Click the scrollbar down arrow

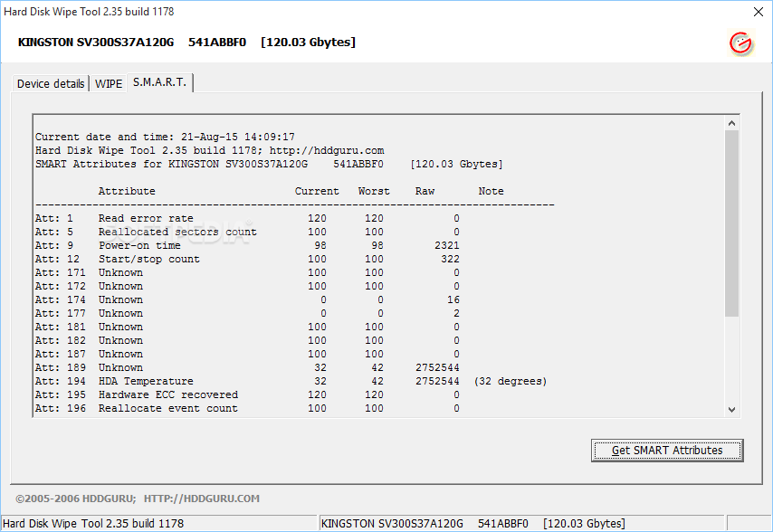pyautogui.click(x=731, y=409)
